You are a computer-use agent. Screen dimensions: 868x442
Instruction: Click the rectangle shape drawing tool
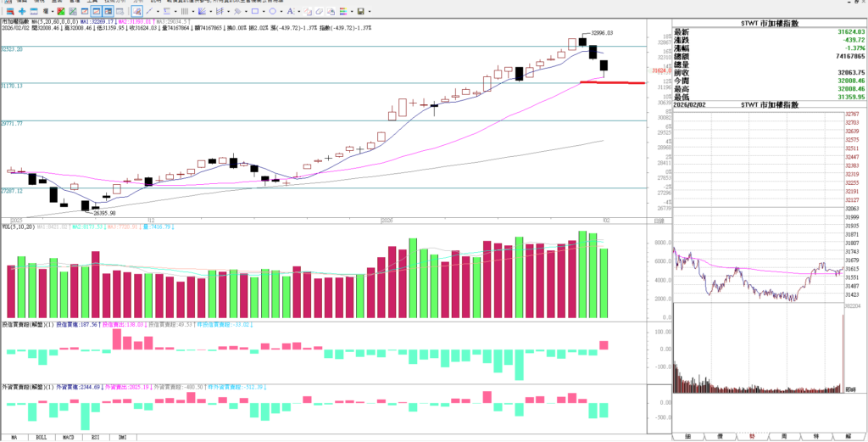pos(254,11)
